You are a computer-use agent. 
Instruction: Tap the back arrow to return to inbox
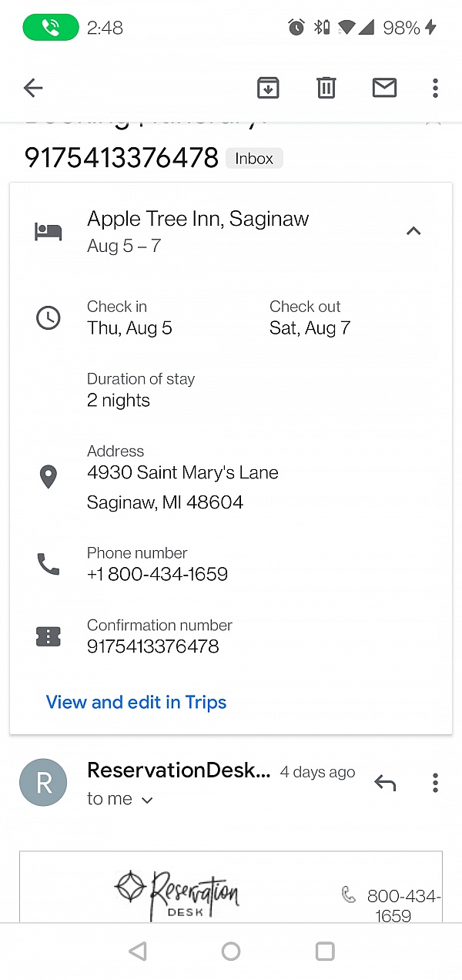[x=33, y=88]
